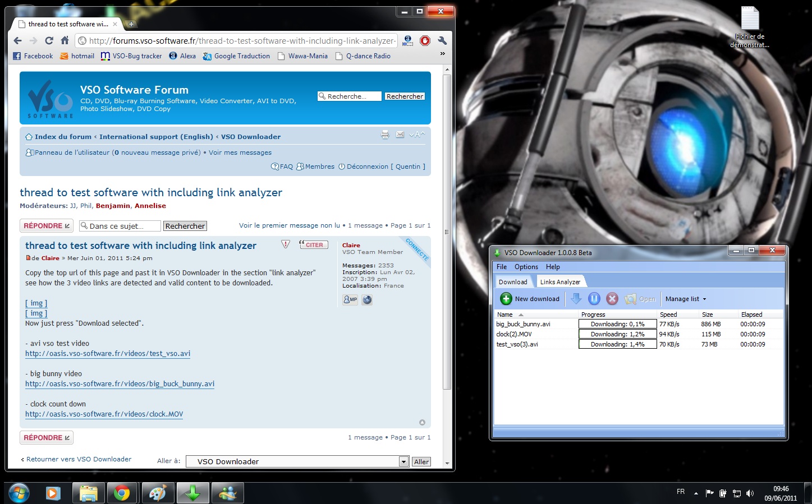812x504 pixels.
Task: Click the change font size icon
Action: point(417,135)
